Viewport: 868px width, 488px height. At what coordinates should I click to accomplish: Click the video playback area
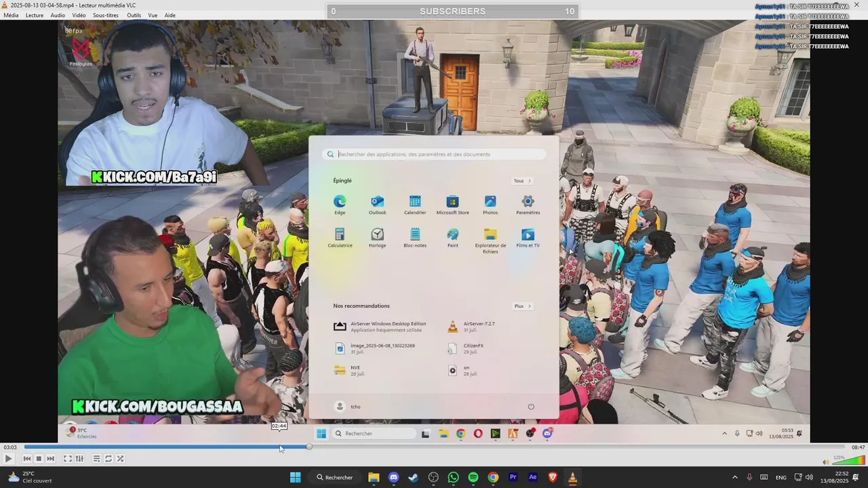(434, 230)
